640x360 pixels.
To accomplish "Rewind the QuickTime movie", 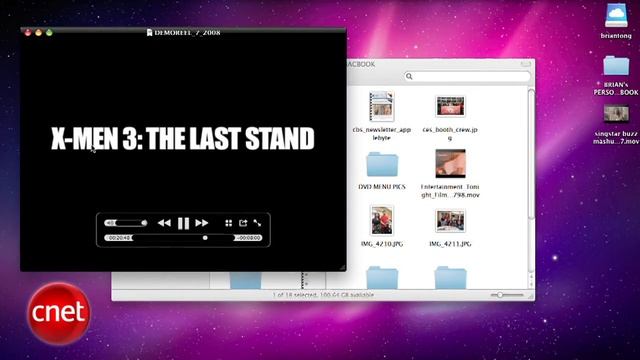I will click(164, 223).
